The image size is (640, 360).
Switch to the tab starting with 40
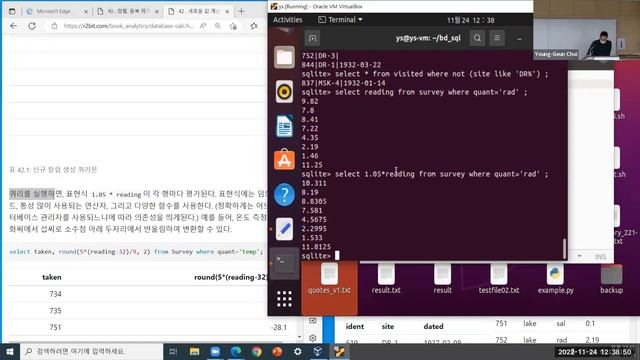coord(128,11)
